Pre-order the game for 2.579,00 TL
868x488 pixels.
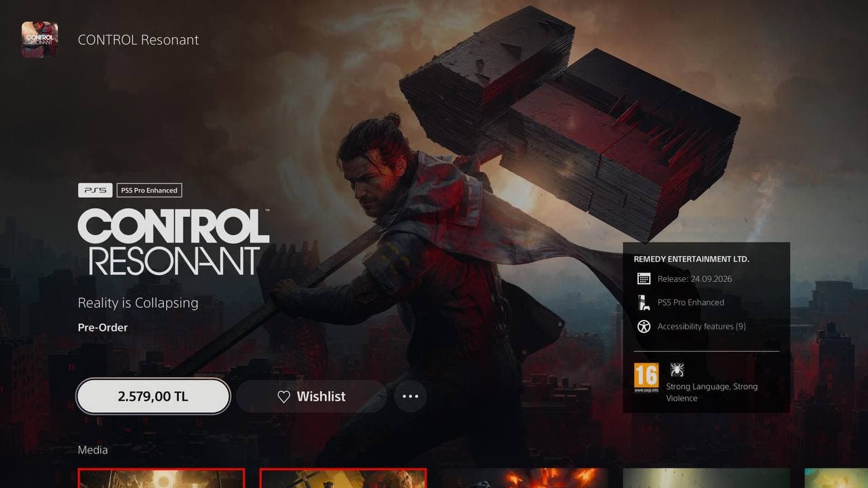[153, 396]
